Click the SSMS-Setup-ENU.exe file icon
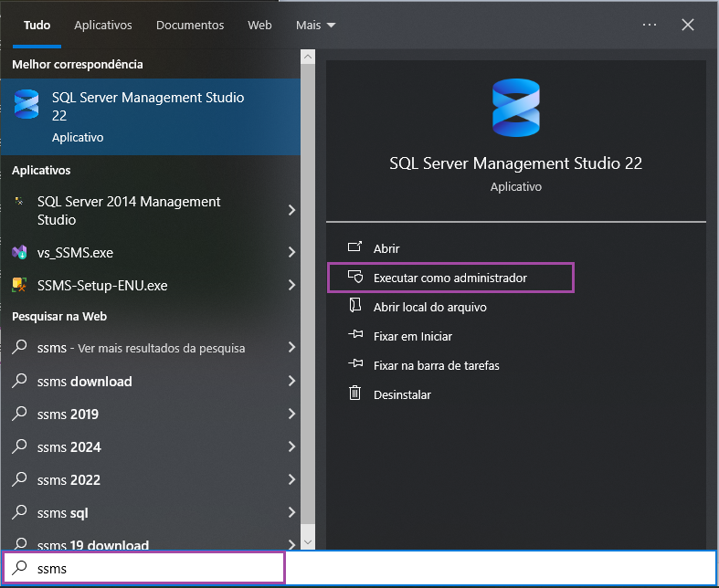719x588 pixels. click(19, 286)
